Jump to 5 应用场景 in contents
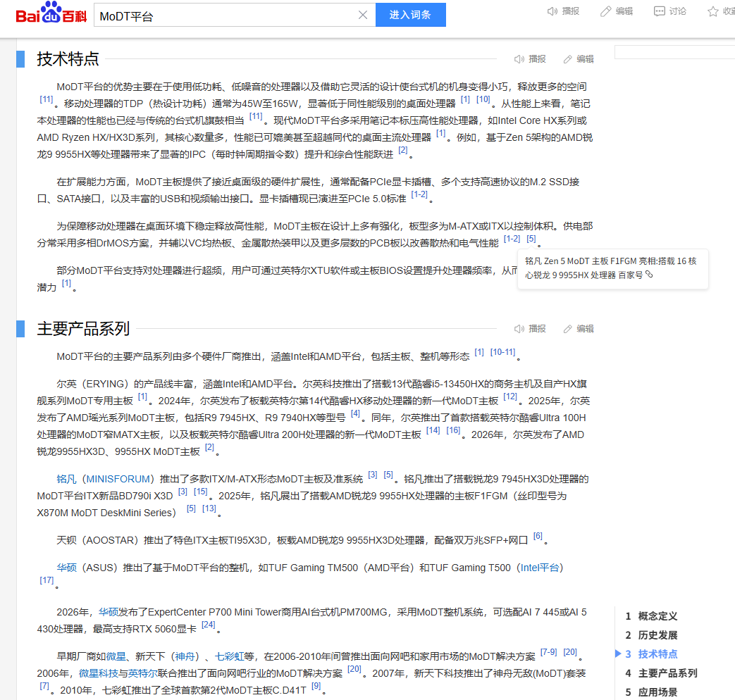 click(651, 692)
